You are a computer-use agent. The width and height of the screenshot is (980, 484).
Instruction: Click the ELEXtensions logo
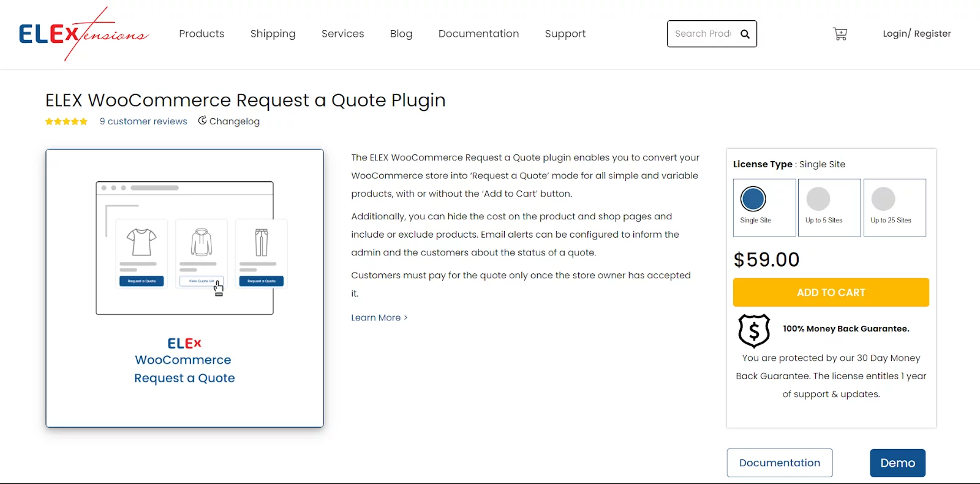[84, 34]
